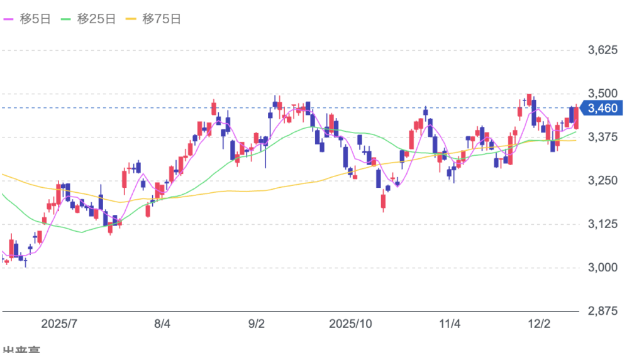Select the 2025/10 date label on x-axis

click(351, 324)
